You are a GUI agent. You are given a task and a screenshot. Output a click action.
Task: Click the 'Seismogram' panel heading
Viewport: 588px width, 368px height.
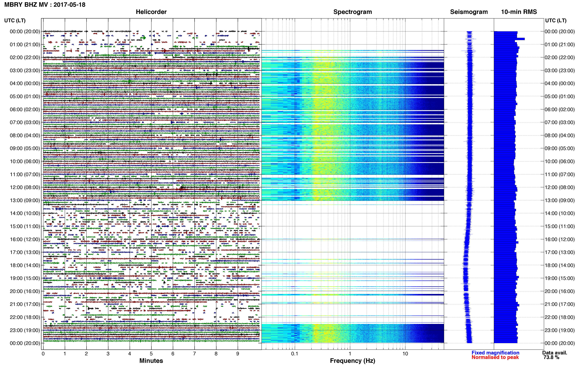(x=469, y=12)
